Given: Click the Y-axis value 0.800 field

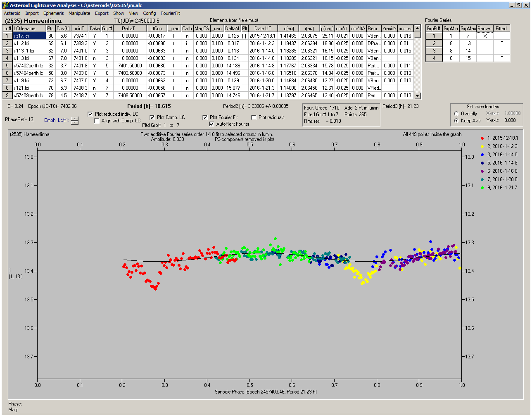Looking at the screenshot, I should [x=510, y=121].
